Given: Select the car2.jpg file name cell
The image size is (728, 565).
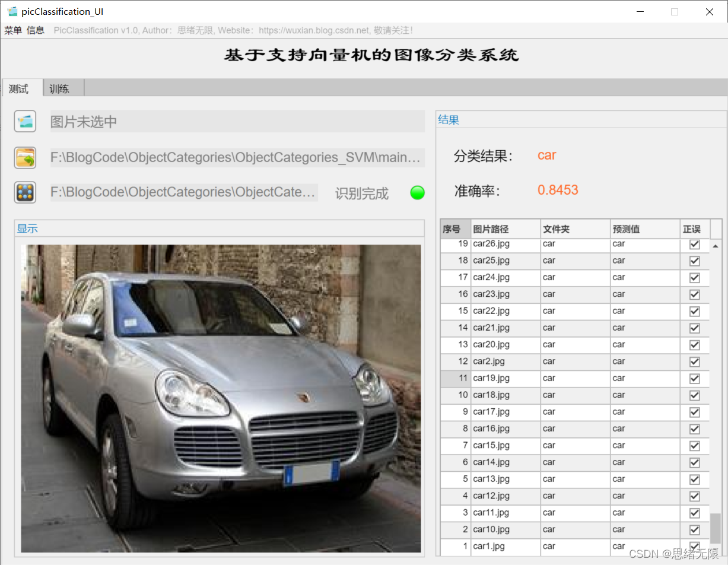Looking at the screenshot, I should [x=506, y=361].
